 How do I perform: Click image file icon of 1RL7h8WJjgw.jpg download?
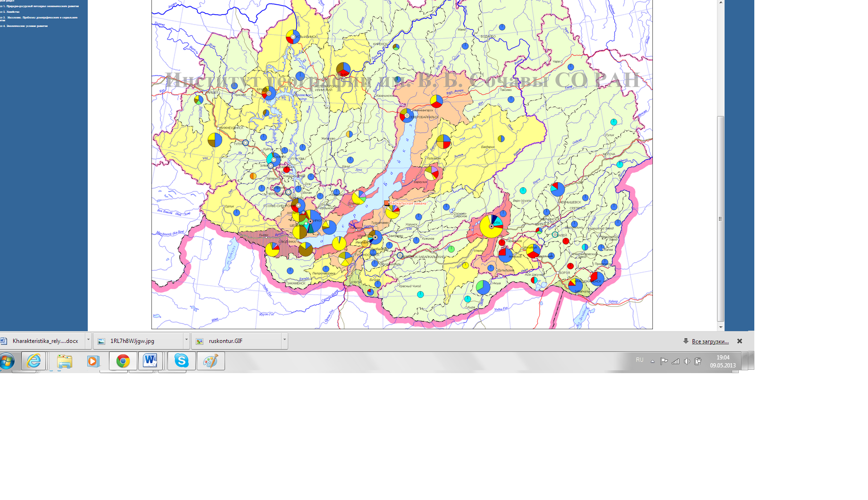pos(101,341)
